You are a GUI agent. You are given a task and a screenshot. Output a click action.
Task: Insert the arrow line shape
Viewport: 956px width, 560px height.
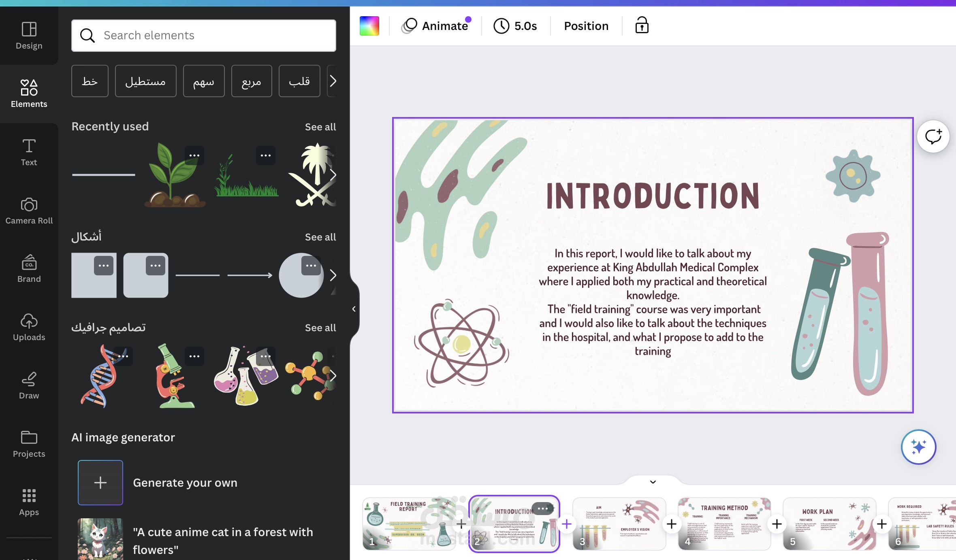250,275
